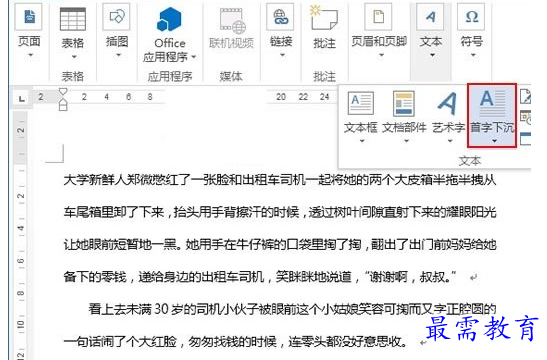Open the 首字下沉 dropdown arrow
The image size is (547, 360).
click(x=494, y=141)
